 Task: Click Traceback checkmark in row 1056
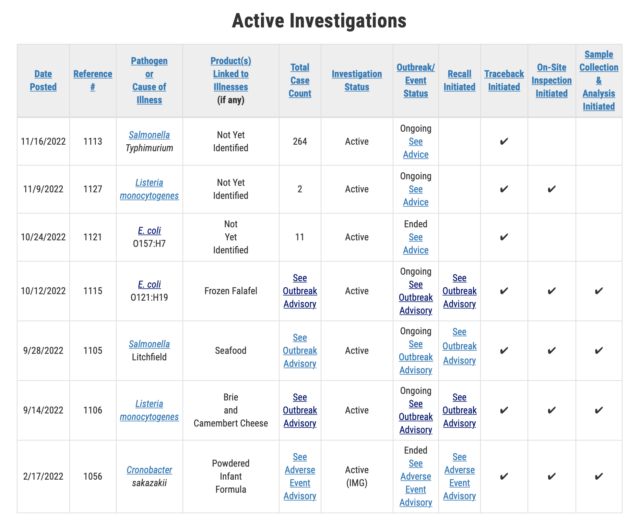504,476
